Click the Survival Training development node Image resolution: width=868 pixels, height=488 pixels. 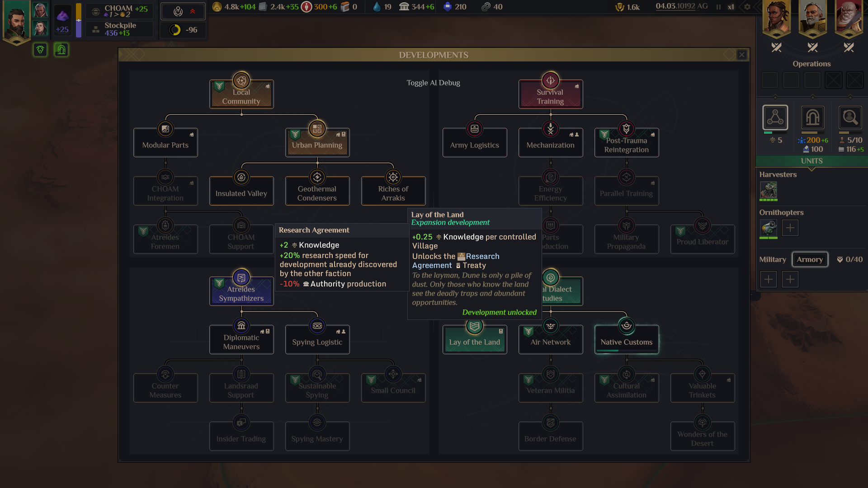click(x=550, y=96)
